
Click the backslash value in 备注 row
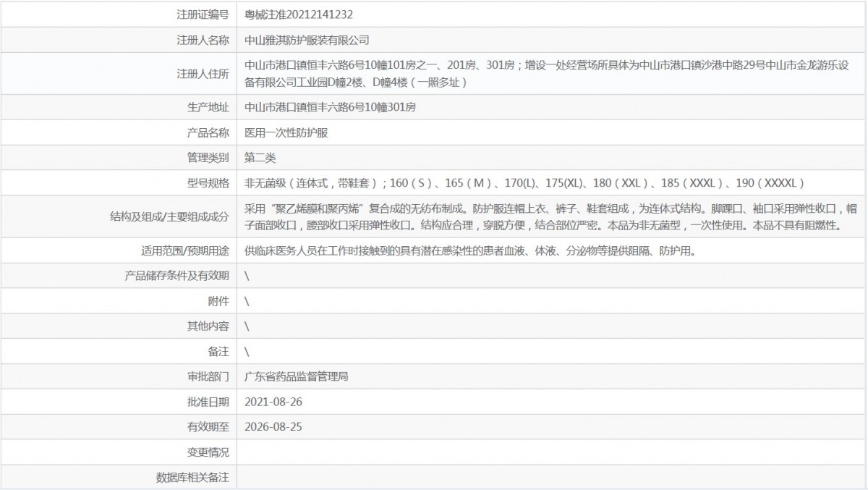[x=247, y=352]
